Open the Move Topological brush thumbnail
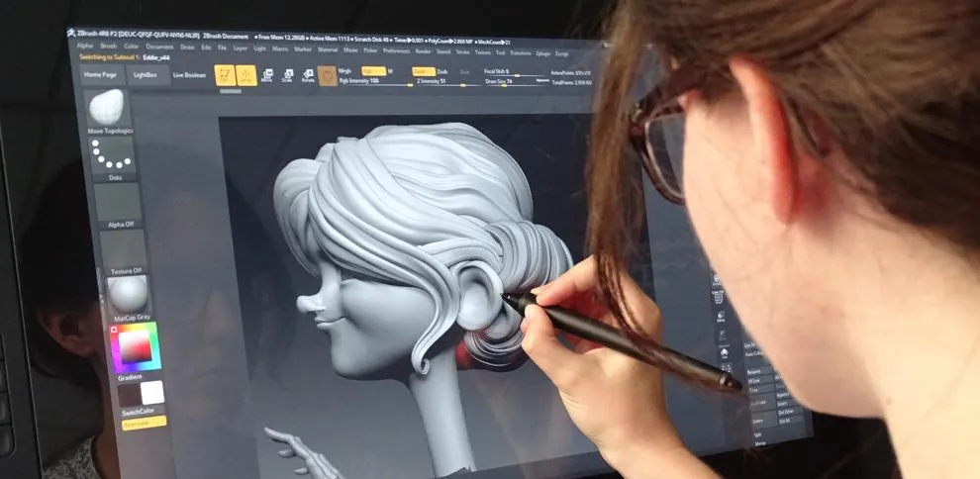 (x=107, y=110)
